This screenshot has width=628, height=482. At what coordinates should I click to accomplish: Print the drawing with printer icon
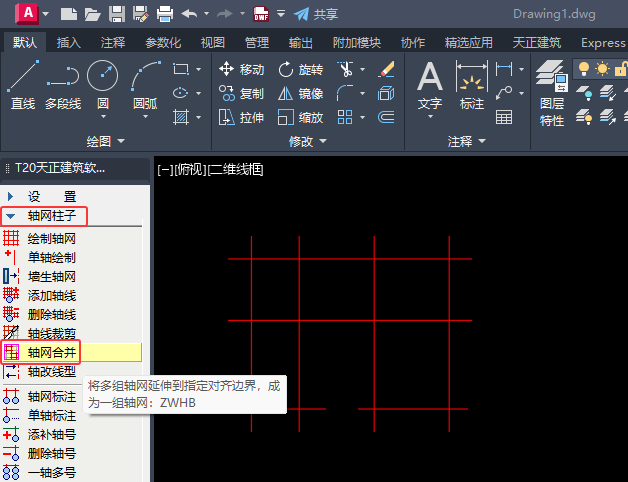[x=165, y=14]
